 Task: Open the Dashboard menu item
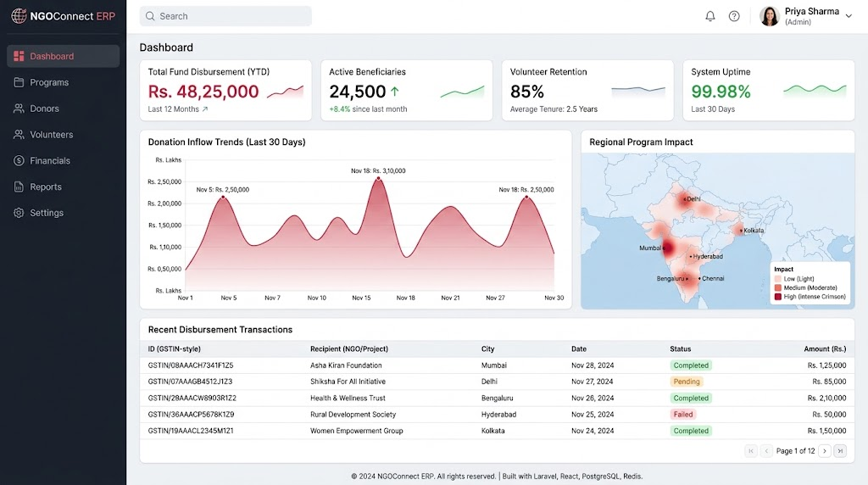pyautogui.click(x=63, y=56)
